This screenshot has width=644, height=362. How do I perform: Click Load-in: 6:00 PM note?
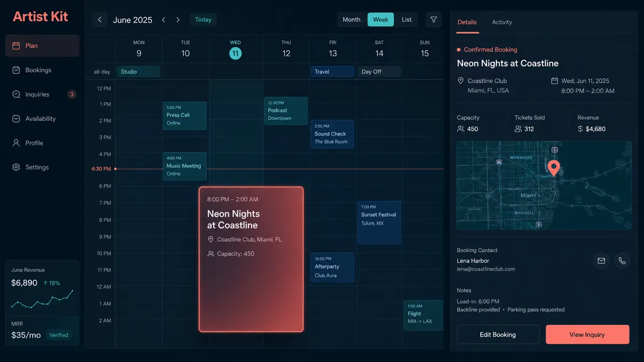478,301
